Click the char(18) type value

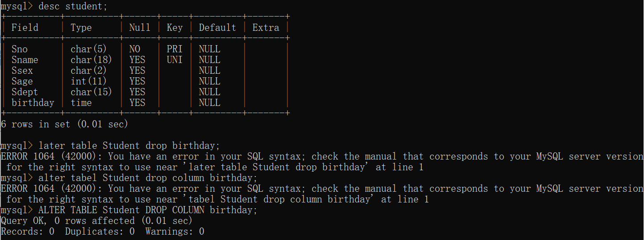point(91,60)
